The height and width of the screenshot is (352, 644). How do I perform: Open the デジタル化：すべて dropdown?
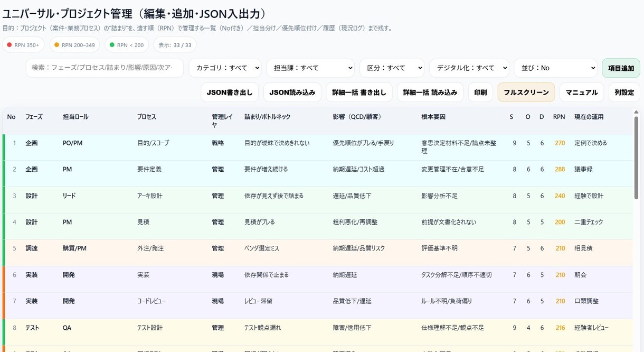coord(469,68)
